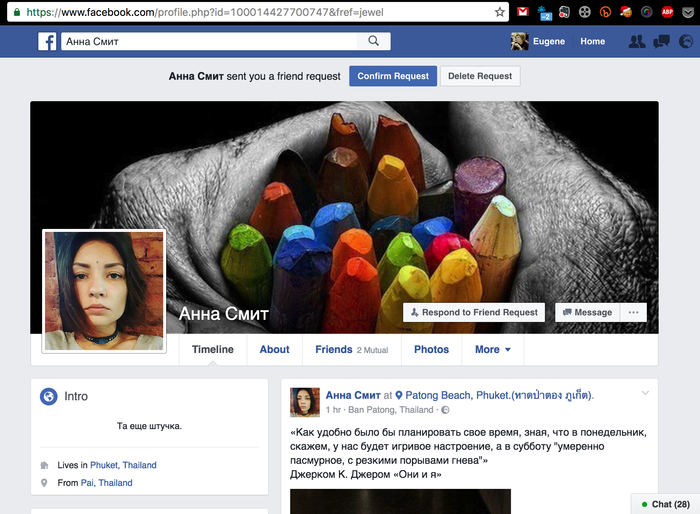Open Eugene profile link
The width and height of the screenshot is (700, 514).
coord(549,42)
